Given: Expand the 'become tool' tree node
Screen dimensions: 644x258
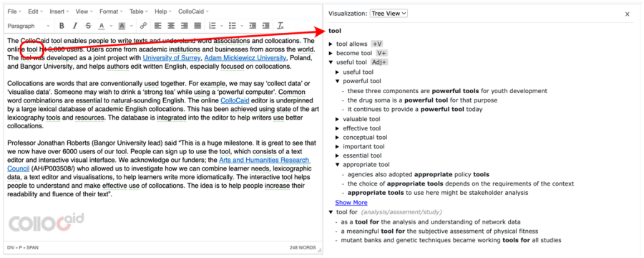Looking at the screenshot, I should [x=331, y=53].
